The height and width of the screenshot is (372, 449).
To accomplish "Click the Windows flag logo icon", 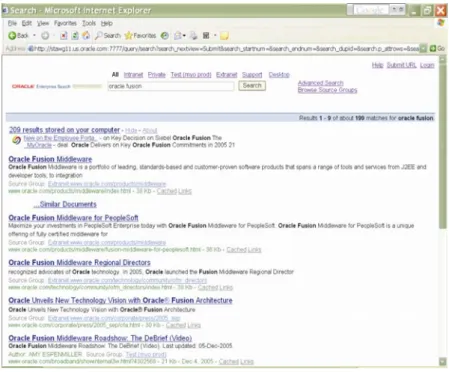I will click(x=441, y=23).
